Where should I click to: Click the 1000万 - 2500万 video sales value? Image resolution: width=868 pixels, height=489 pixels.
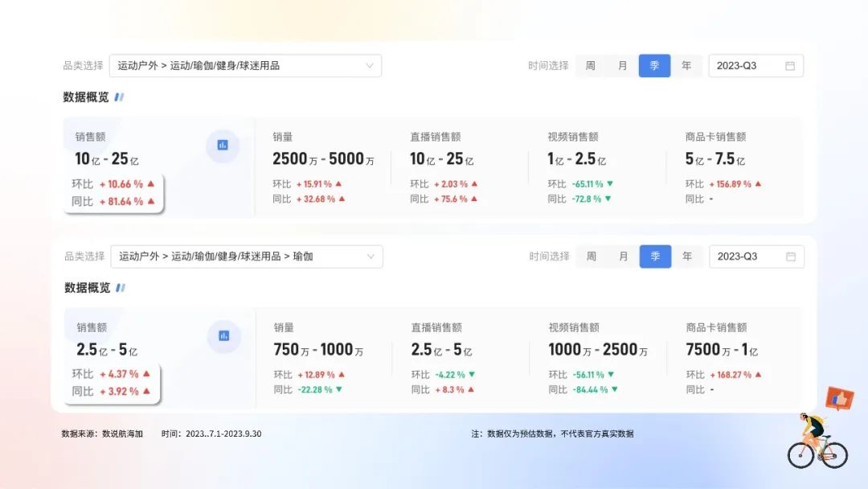click(x=598, y=350)
